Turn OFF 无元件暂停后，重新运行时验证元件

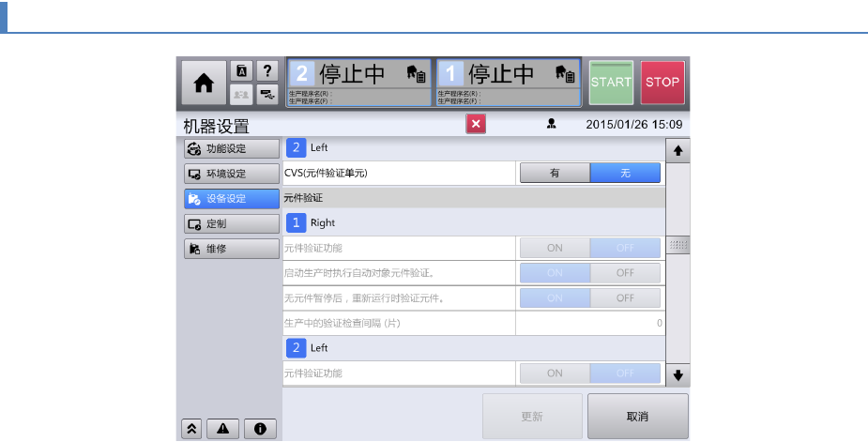(x=625, y=298)
